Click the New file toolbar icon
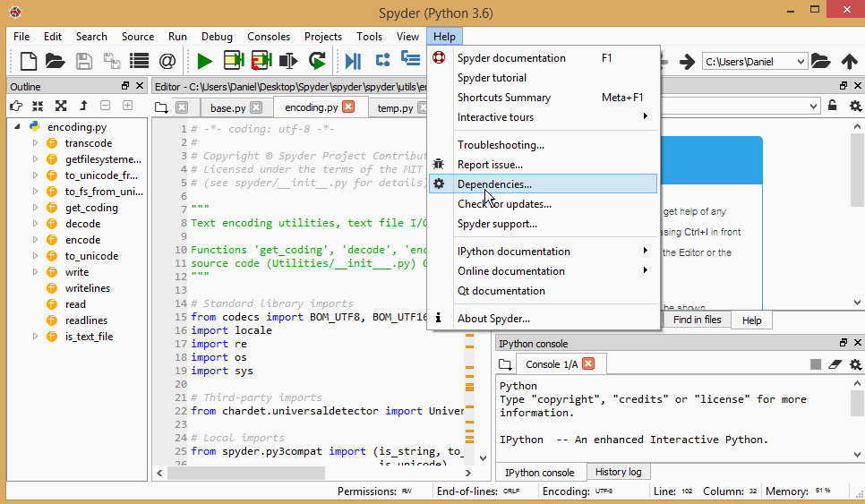The height and width of the screenshot is (504, 865). pyautogui.click(x=28, y=61)
